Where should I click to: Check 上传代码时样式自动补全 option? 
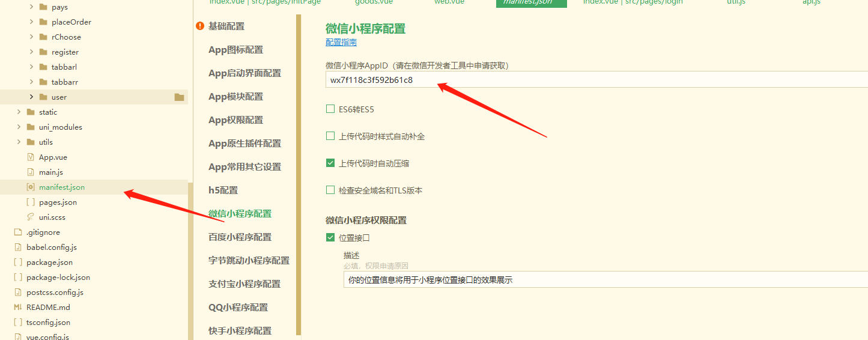tap(330, 136)
